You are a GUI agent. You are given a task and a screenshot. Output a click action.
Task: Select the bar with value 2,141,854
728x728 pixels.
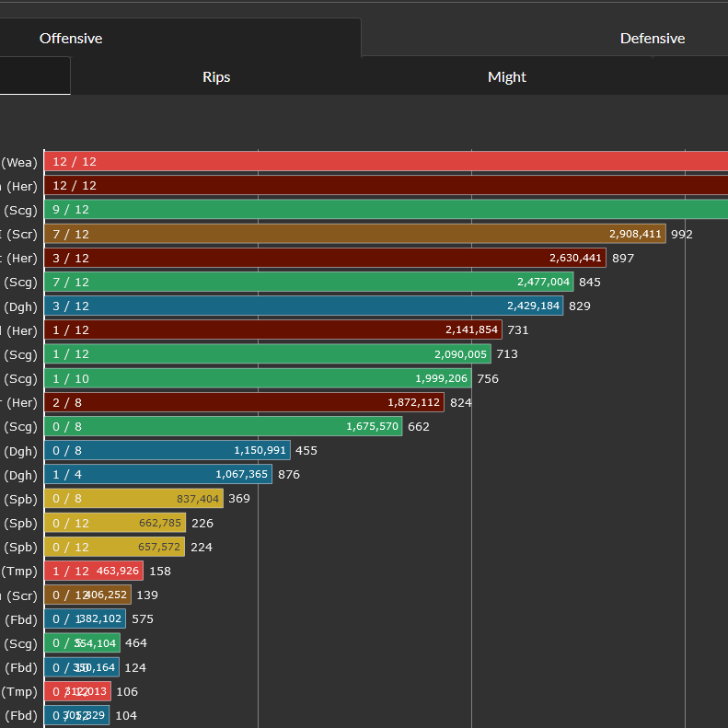pos(273,329)
